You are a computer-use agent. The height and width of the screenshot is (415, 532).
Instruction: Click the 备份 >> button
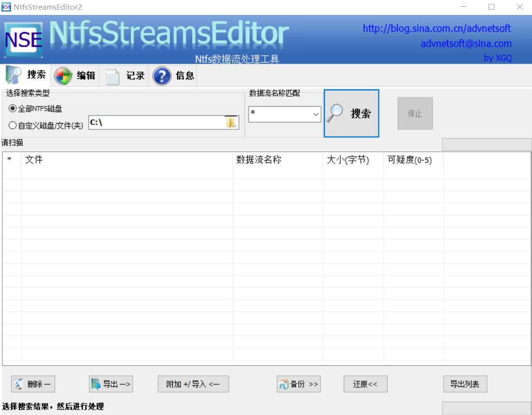pos(298,384)
